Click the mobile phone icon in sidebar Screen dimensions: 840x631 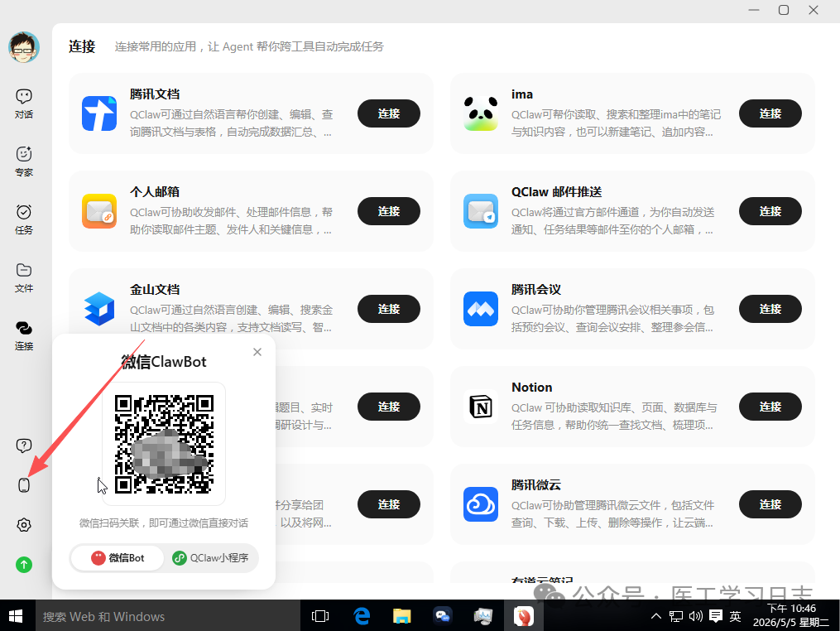click(x=23, y=485)
